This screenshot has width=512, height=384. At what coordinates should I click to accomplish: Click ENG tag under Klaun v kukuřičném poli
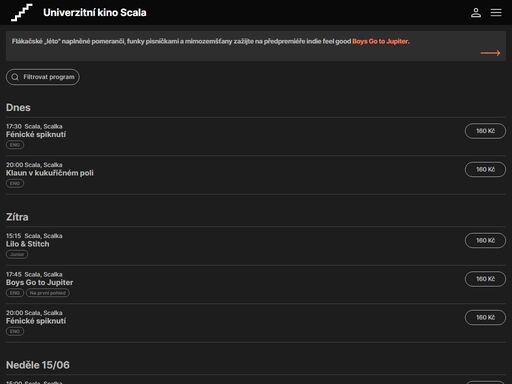tap(15, 183)
